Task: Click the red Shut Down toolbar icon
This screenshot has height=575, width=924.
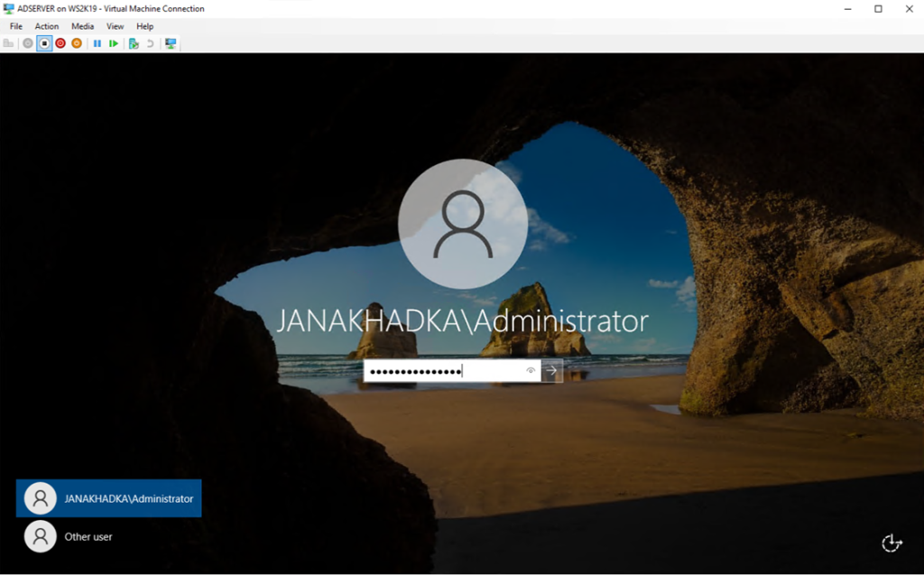Action: [x=60, y=43]
